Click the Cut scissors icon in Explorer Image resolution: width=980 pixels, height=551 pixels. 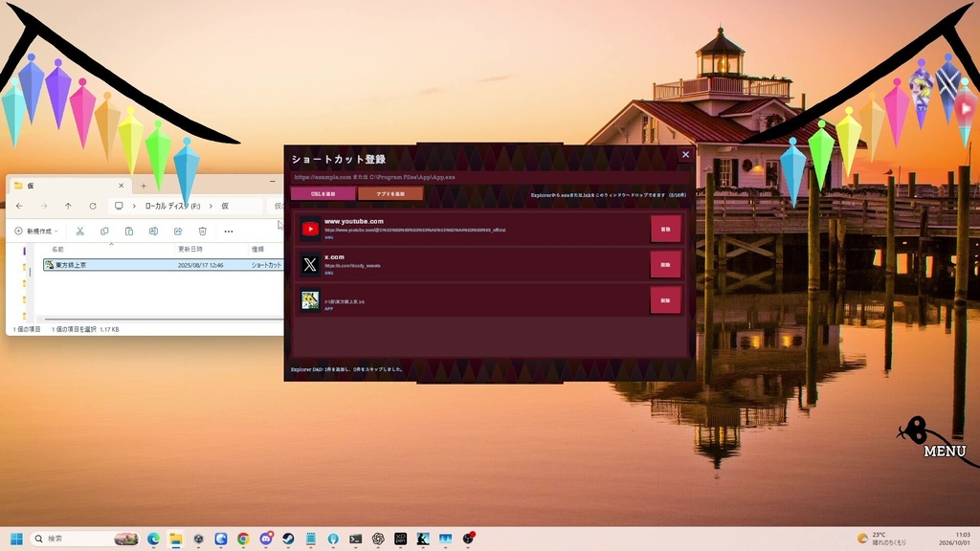80,231
